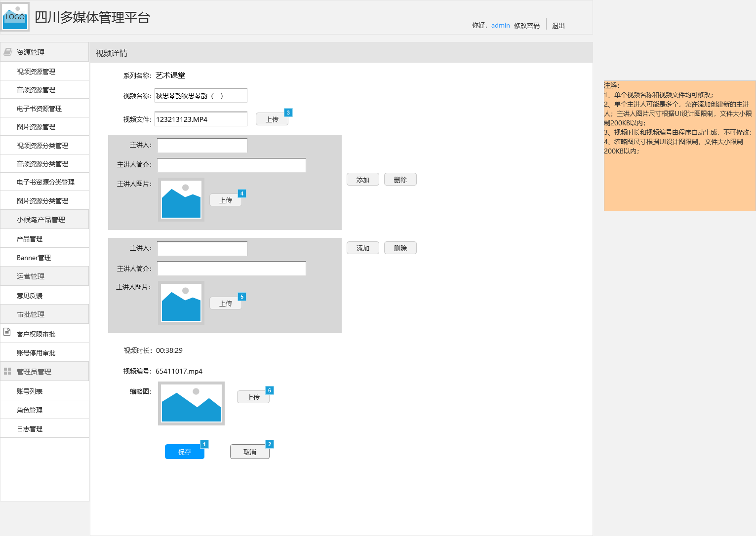This screenshot has height=536, width=756.
Task: Select 图片资源分类管理 in sidebar
Action: (44, 201)
